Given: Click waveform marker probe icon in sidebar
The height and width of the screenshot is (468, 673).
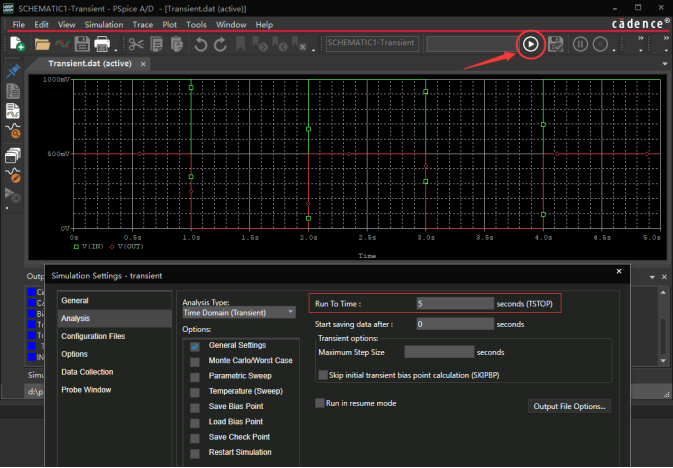Looking at the screenshot, I should click(x=13, y=175).
